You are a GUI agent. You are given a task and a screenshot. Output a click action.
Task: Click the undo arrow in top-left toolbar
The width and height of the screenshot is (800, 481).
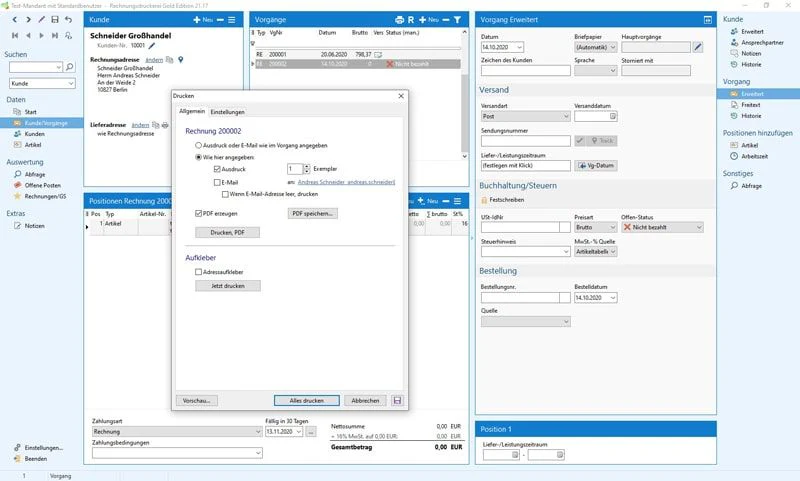[x=68, y=20]
